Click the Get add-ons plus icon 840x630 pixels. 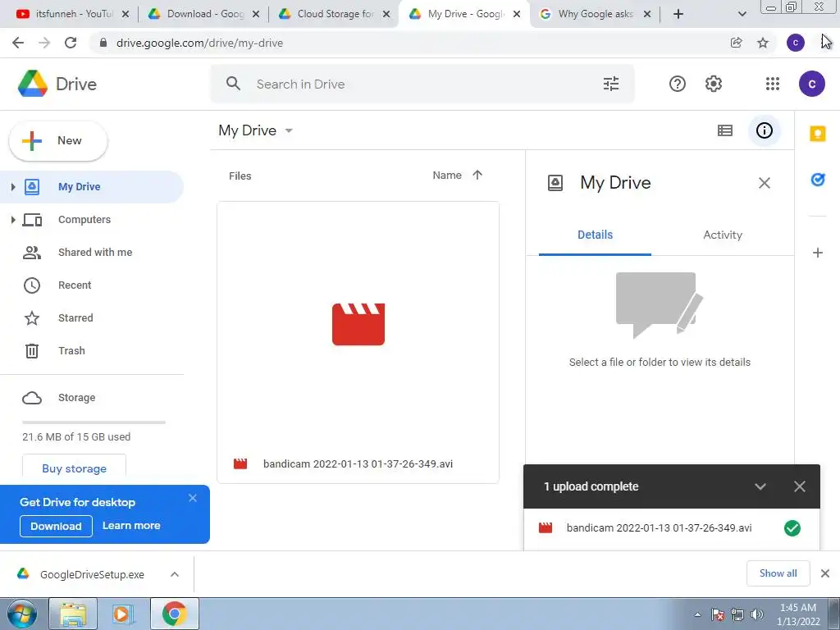click(818, 253)
